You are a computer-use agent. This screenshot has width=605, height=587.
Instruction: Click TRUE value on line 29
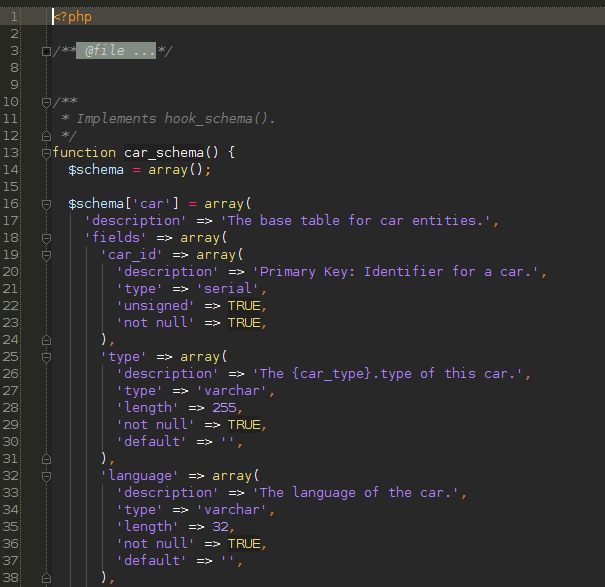pos(244,425)
